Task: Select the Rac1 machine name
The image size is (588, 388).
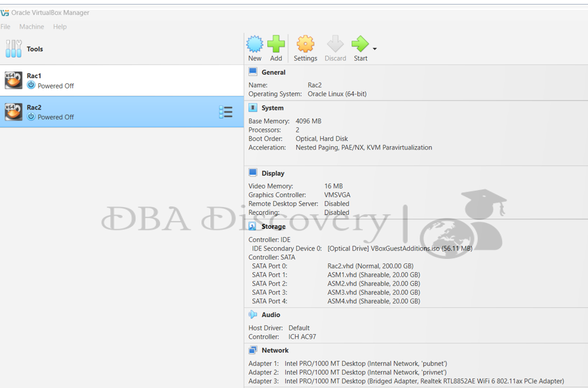Action: point(33,76)
